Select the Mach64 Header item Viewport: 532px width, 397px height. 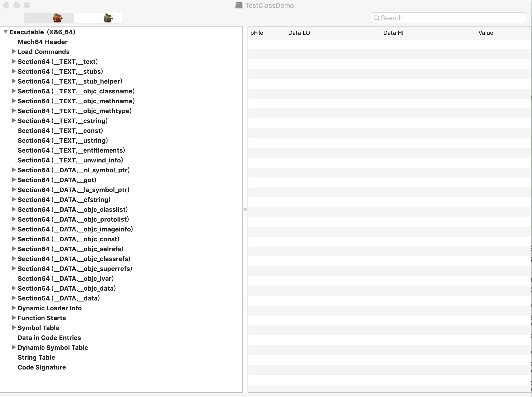43,42
